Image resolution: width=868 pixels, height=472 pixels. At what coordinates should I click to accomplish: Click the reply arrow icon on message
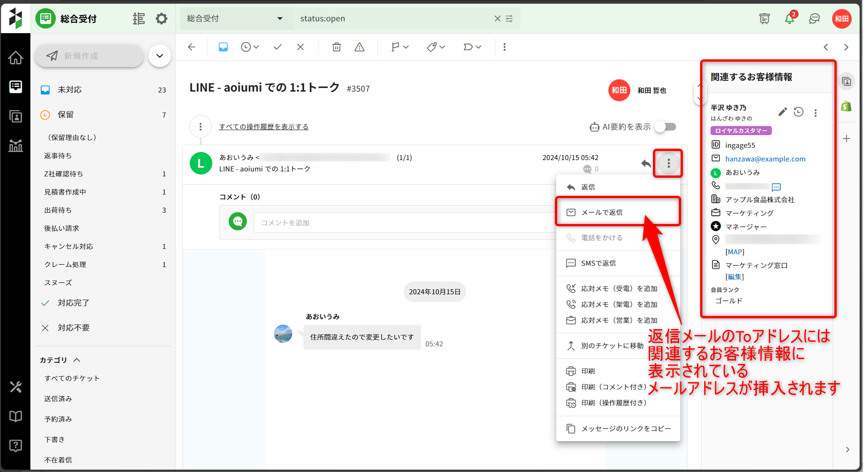[x=646, y=163]
